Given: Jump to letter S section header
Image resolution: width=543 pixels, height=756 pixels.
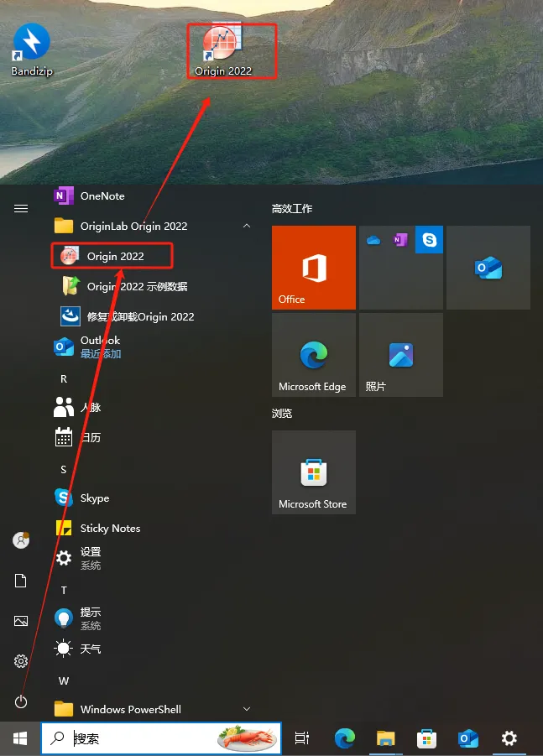Looking at the screenshot, I should (64, 470).
